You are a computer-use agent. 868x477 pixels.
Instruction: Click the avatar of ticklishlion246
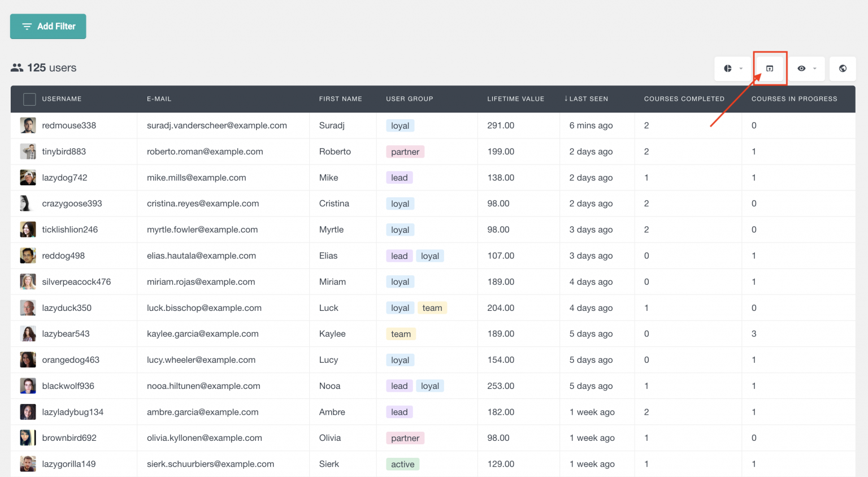(x=28, y=229)
